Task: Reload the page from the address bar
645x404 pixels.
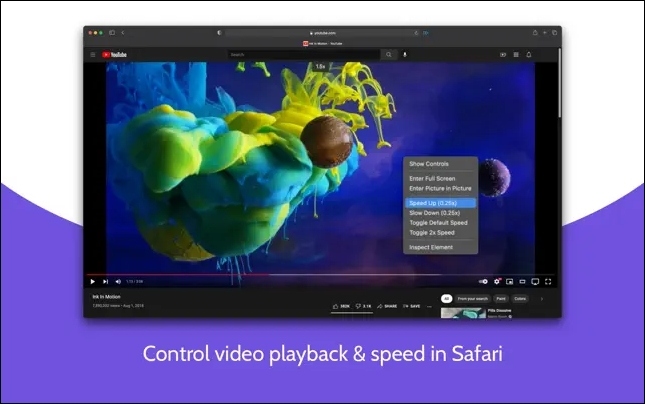Action: tap(416, 33)
